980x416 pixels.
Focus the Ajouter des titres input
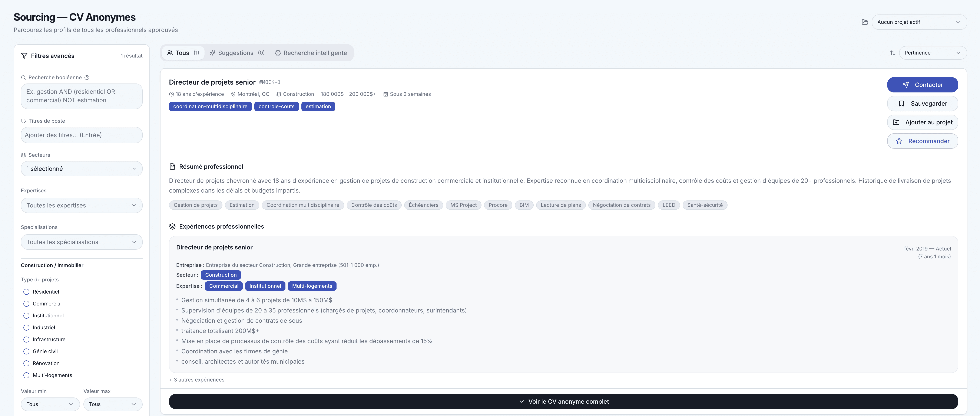81,135
